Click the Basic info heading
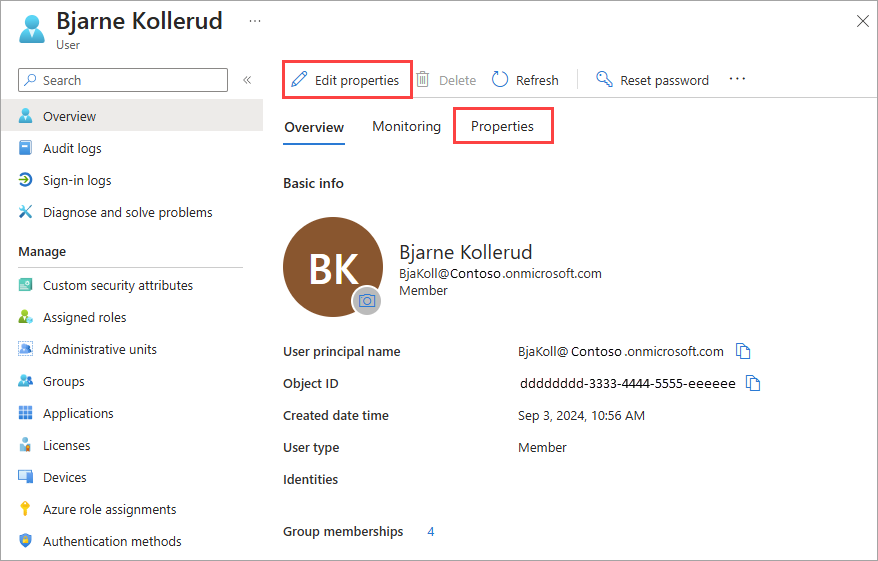The image size is (878, 561). point(313,183)
